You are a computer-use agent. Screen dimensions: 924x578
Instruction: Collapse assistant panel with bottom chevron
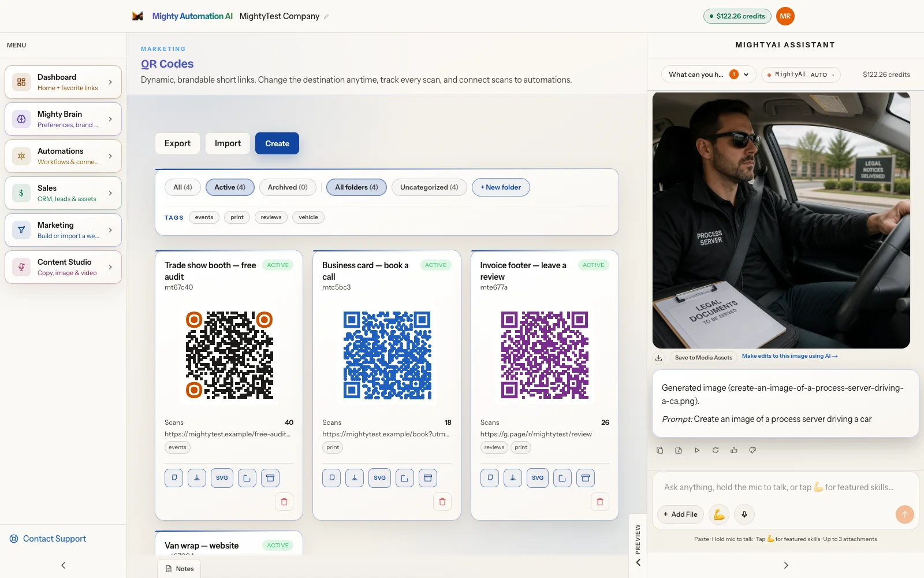pos(785,565)
